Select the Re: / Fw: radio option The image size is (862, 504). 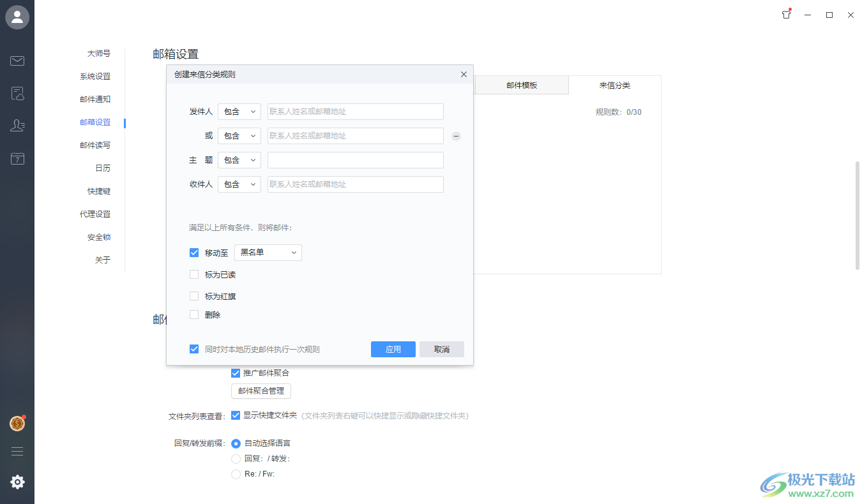pos(236,474)
